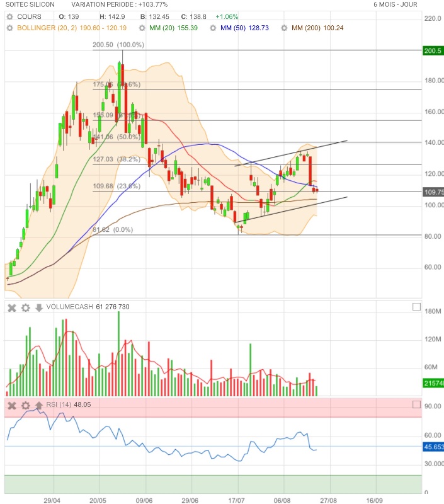The width and height of the screenshot is (444, 504).
Task: Click the COURS label text
Action: tap(29, 17)
